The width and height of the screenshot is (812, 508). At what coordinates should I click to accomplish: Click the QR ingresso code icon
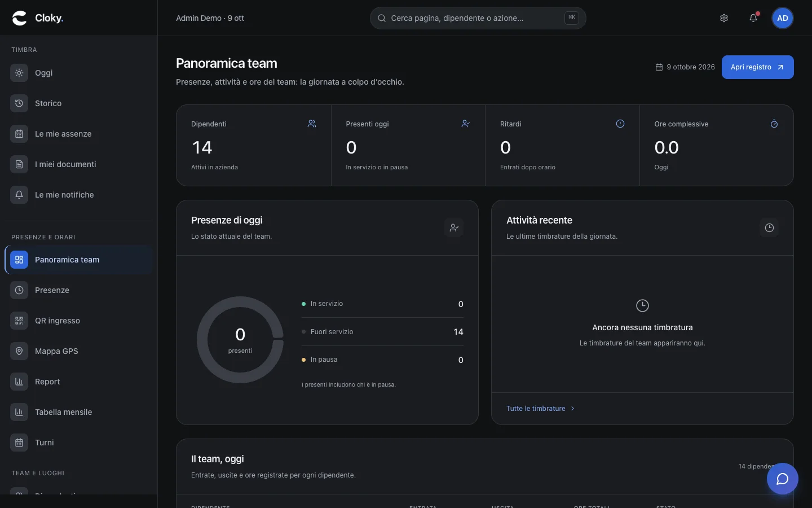(x=19, y=321)
